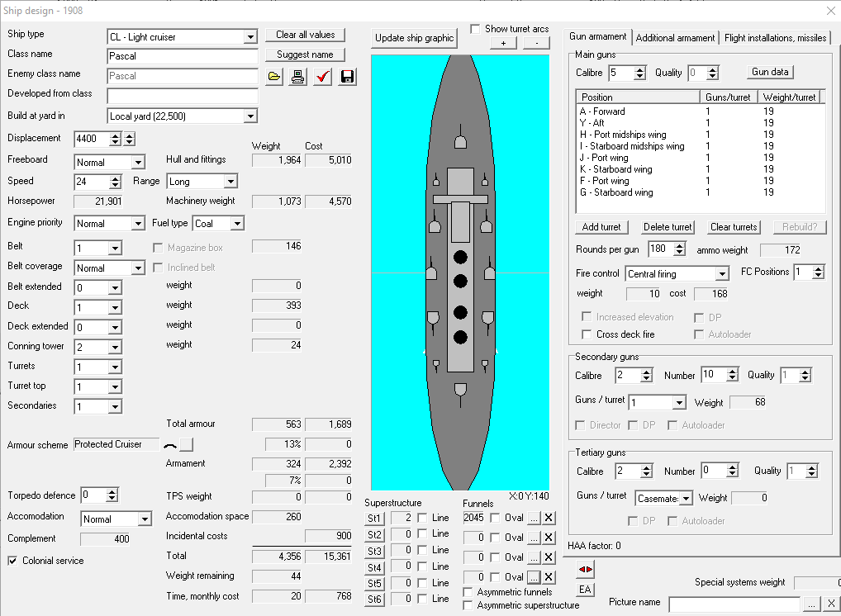Select St2 superstructure button
The image size is (841, 616).
[x=374, y=535]
